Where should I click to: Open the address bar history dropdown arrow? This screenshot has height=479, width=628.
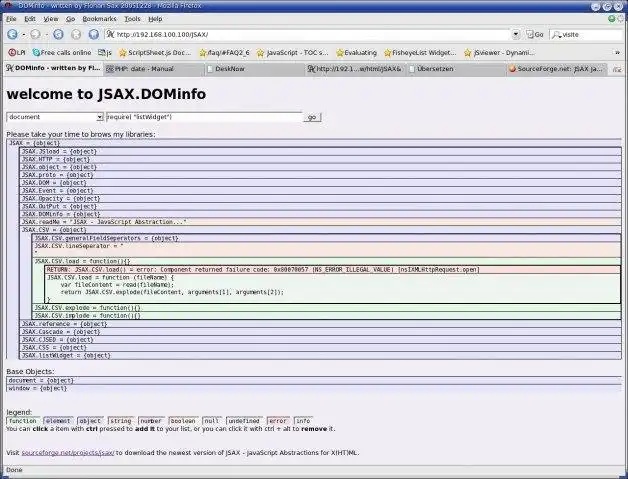(x=516, y=34)
